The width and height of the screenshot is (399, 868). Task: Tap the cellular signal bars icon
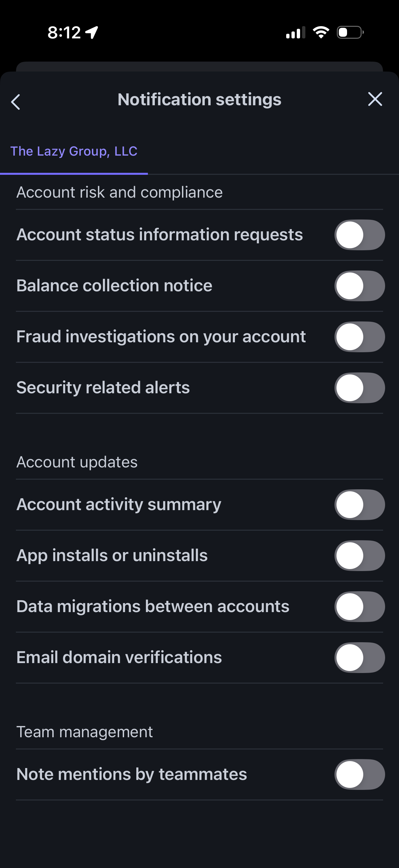[x=295, y=33]
